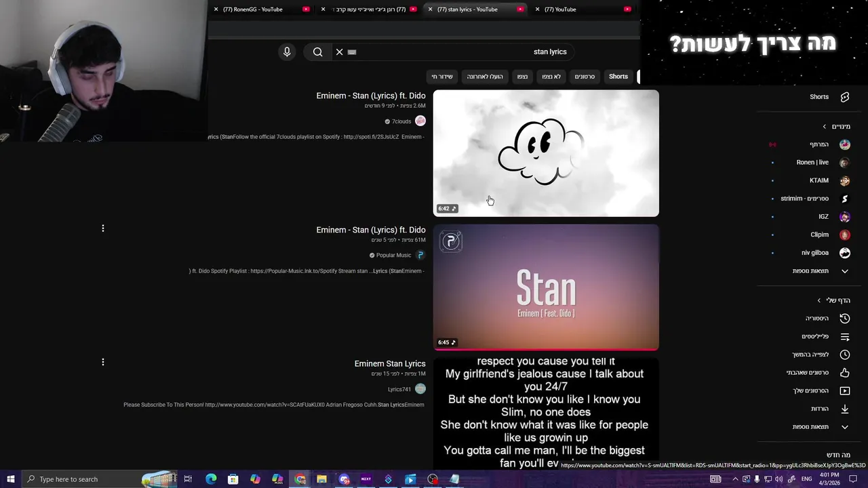This screenshot has width=868, height=488.
Task: Open the Windows notification center
Action: coord(853,479)
